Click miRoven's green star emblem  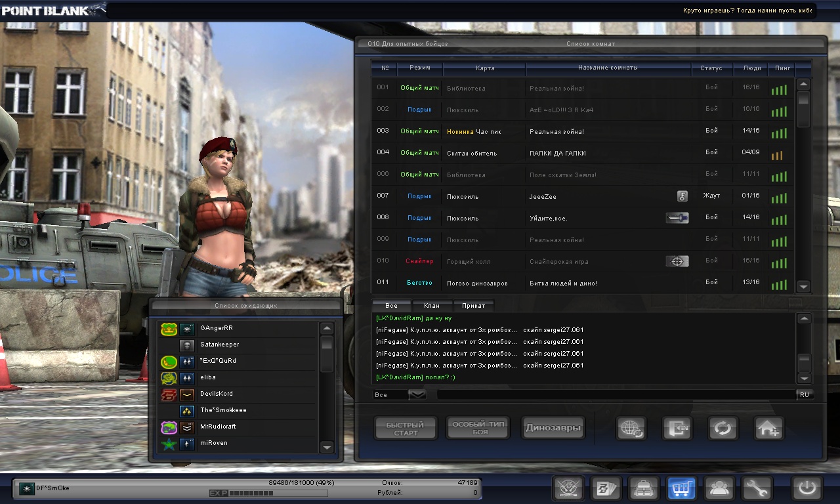tap(169, 444)
